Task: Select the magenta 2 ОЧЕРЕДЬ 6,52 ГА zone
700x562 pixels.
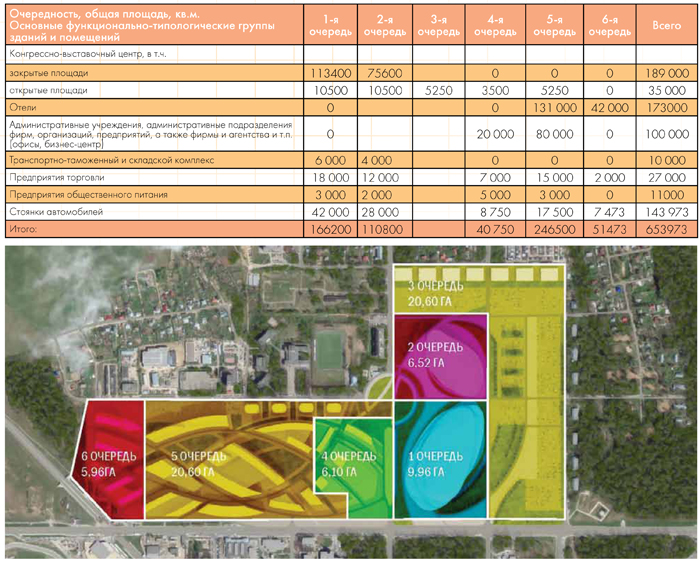Action: tap(440, 353)
